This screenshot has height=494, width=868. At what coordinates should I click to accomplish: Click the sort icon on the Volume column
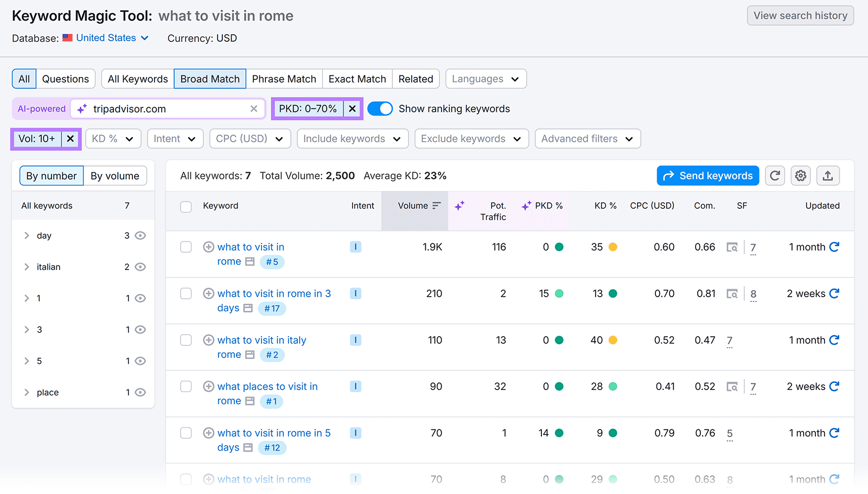tap(437, 206)
